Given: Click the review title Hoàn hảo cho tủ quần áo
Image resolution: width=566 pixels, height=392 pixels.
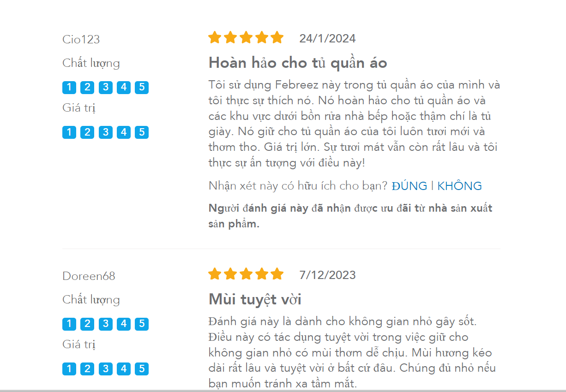Looking at the screenshot, I should [298, 63].
